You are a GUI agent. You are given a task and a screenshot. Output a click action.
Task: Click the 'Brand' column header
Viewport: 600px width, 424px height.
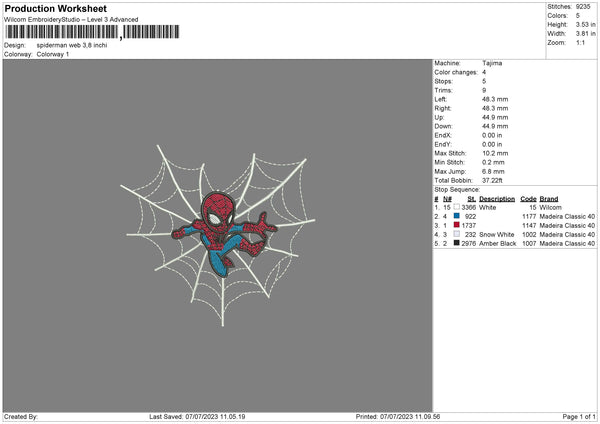click(549, 199)
